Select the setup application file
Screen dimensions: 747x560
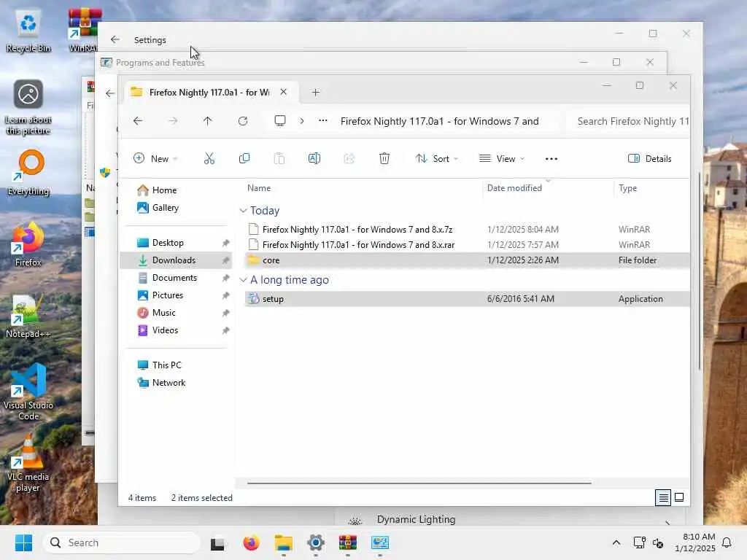click(467, 299)
